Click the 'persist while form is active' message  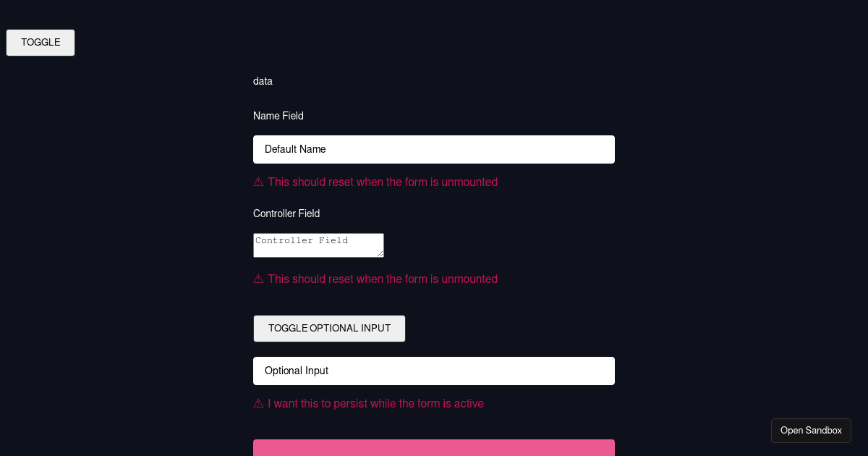coord(376,403)
